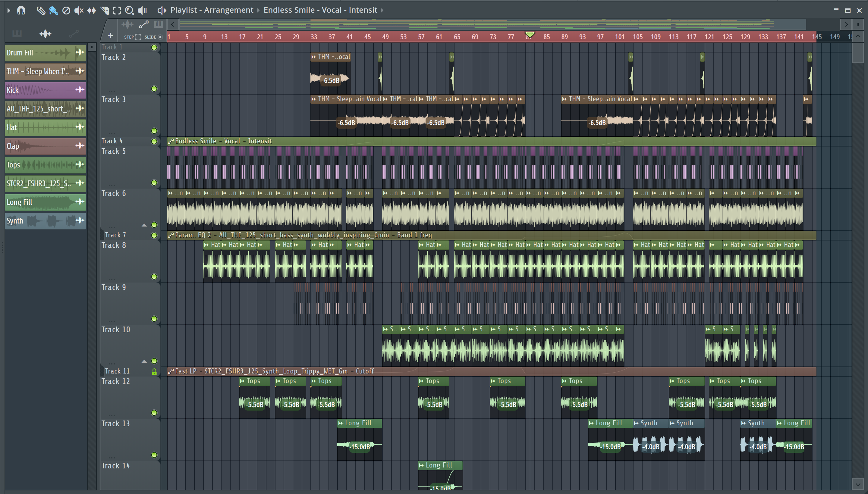Toggle the SLIDE radio button
The height and width of the screenshot is (494, 868).
(160, 37)
